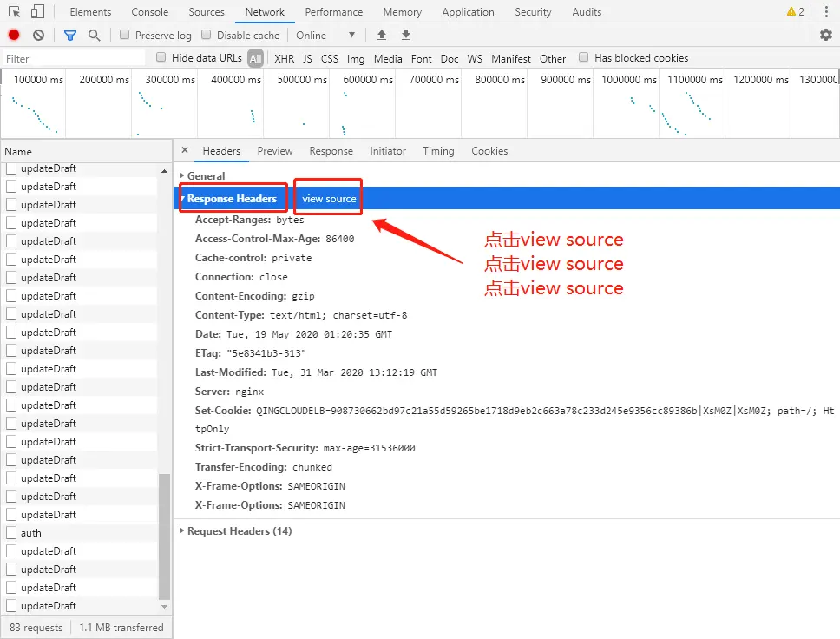This screenshot has width=840, height=639.
Task: Stop recording network log via red button
Action: click(14, 36)
